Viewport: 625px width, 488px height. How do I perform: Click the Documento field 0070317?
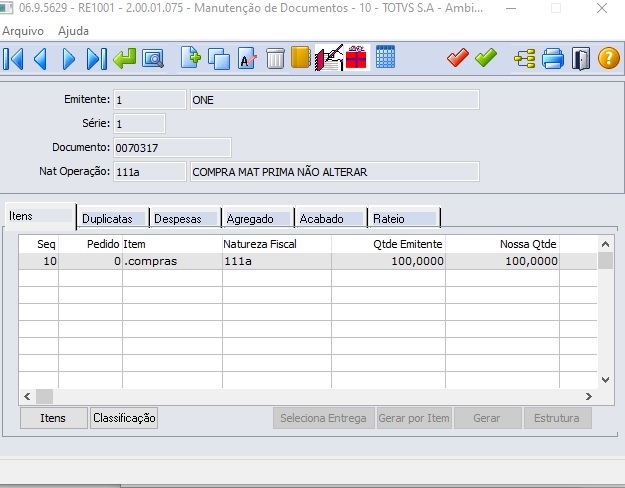[x=172, y=148]
